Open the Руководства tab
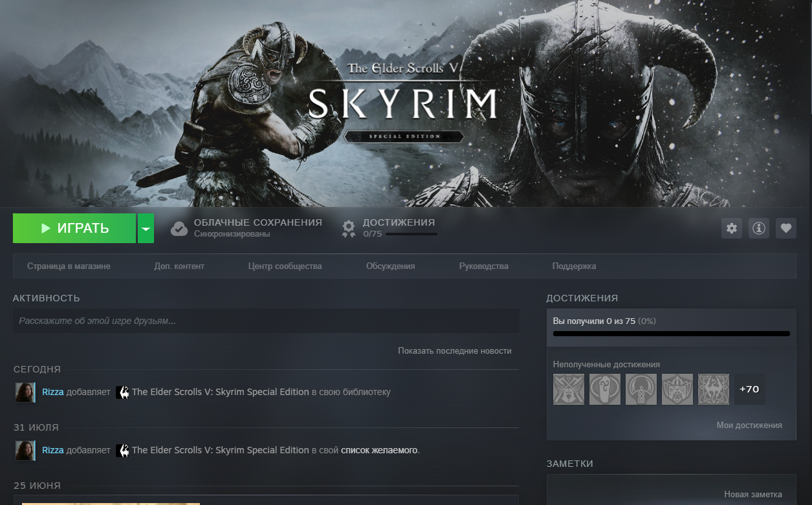This screenshot has height=505, width=812. (x=483, y=266)
